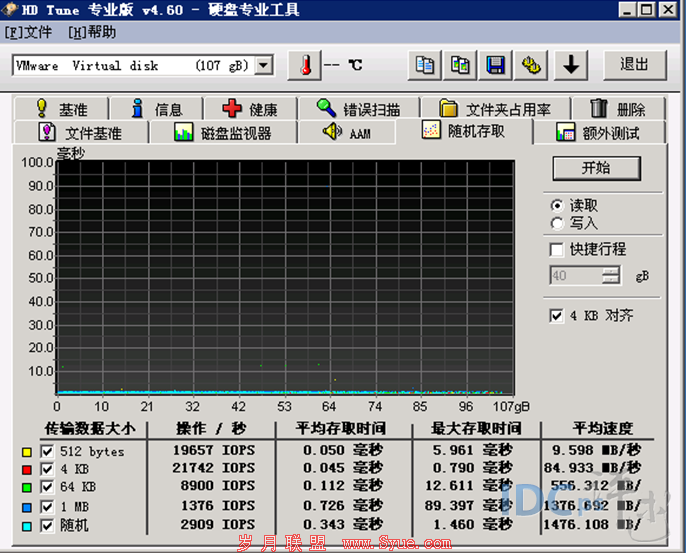Image resolution: width=687 pixels, height=553 pixels.
Task: Click the 平均速度 column header
Action: [603, 429]
